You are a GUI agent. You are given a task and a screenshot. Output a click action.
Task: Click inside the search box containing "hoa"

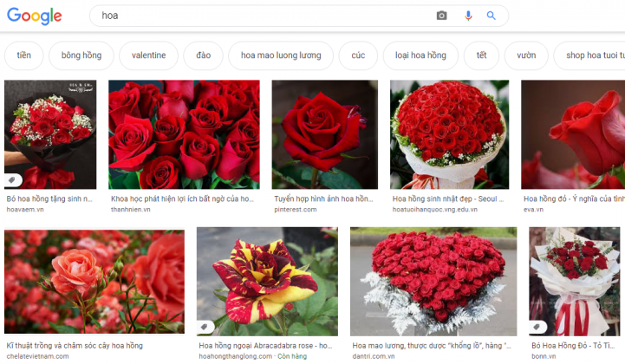point(260,16)
